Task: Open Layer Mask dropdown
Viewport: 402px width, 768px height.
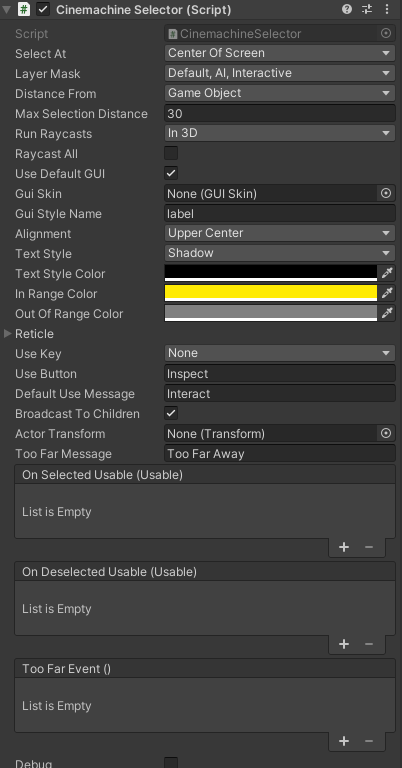Action: [x=280, y=73]
